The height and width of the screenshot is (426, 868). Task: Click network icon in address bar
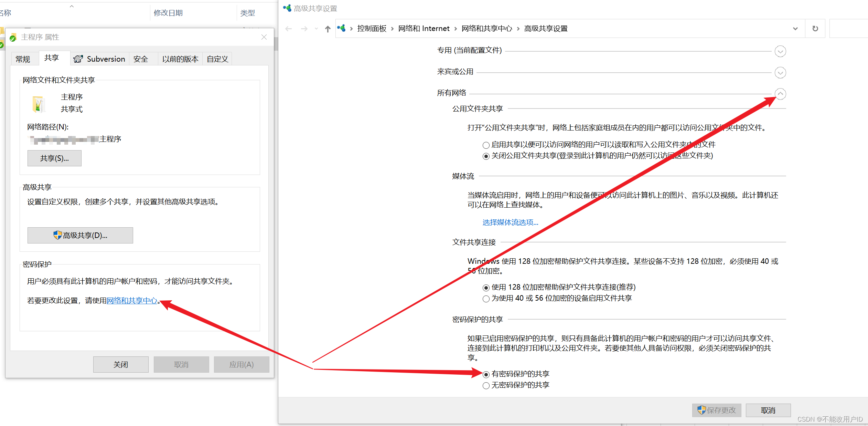(341, 28)
